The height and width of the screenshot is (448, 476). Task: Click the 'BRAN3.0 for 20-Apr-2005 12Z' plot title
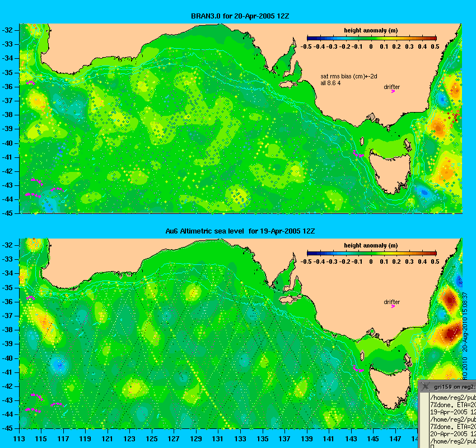click(240, 16)
